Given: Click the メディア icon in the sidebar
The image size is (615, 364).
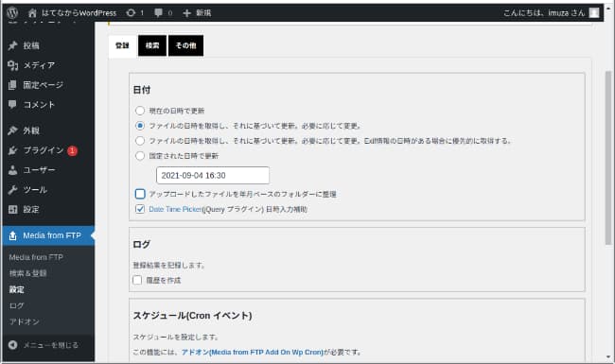Looking at the screenshot, I should [x=12, y=65].
